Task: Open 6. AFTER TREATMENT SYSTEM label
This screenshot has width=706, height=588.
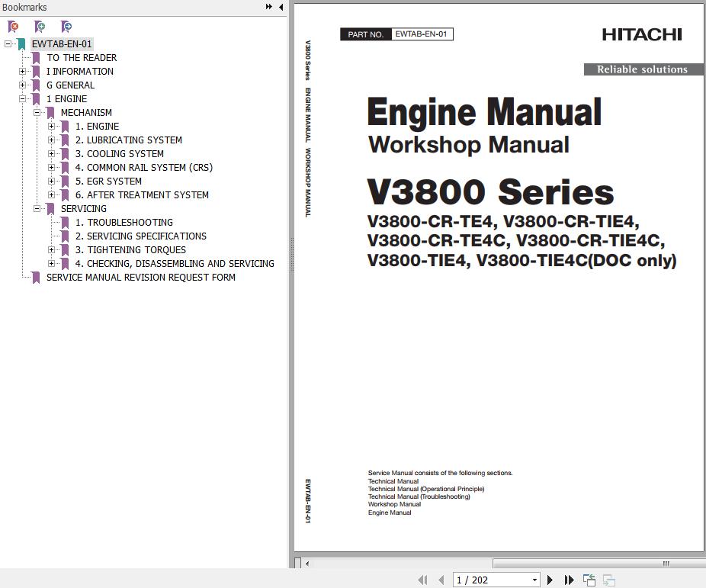Action: tap(142, 195)
